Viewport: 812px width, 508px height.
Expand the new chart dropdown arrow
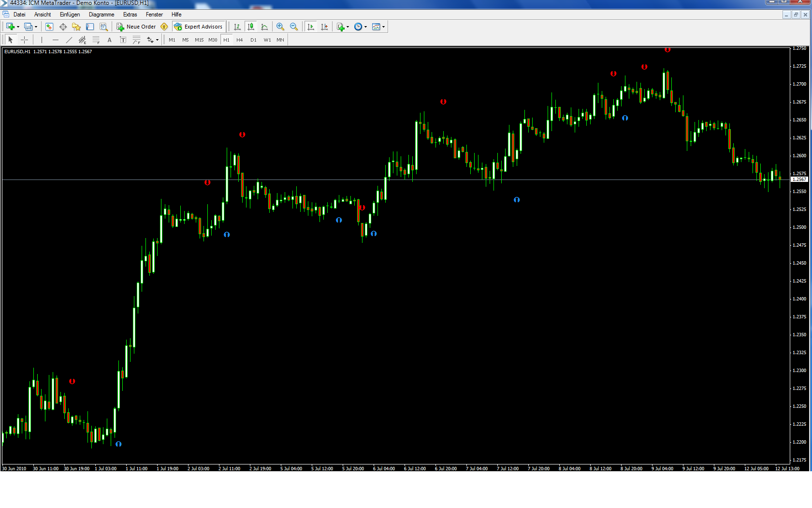pyautogui.click(x=18, y=27)
